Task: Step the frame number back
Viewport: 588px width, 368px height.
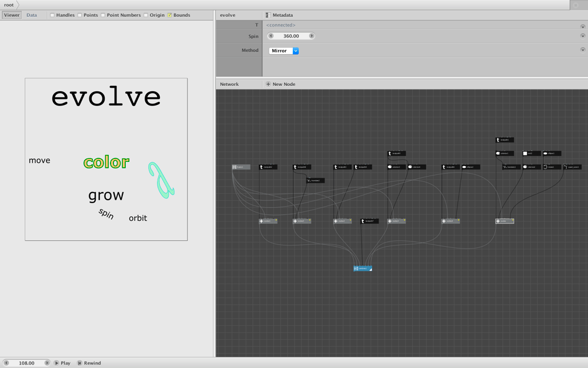Action: coord(6,363)
